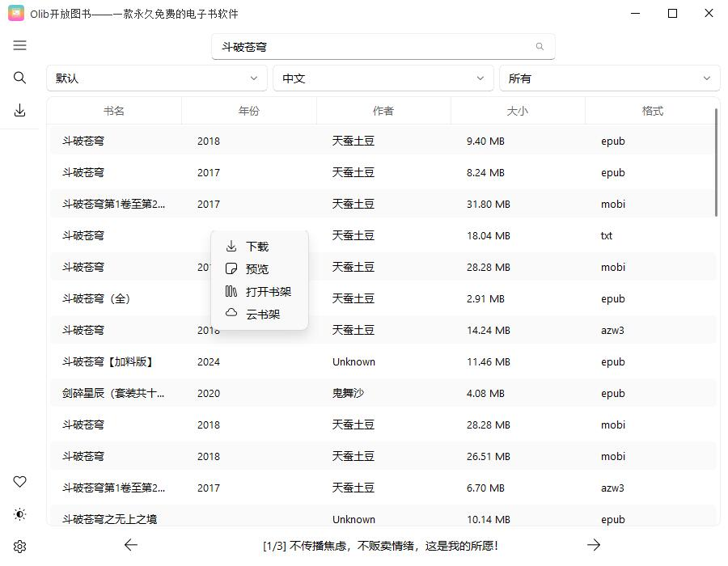
Task: Go to the previous page arrow
Action: (x=131, y=545)
